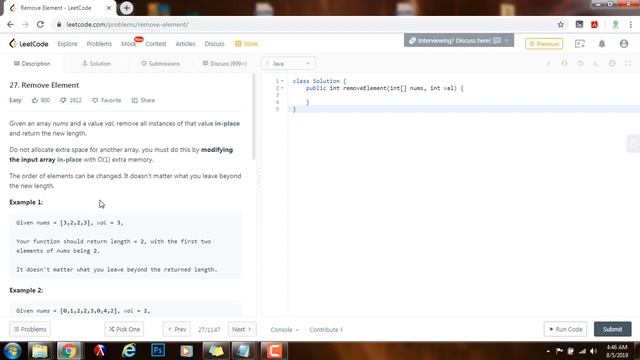640x360 pixels.
Task: Switch to the Solution tab
Action: tap(96, 64)
